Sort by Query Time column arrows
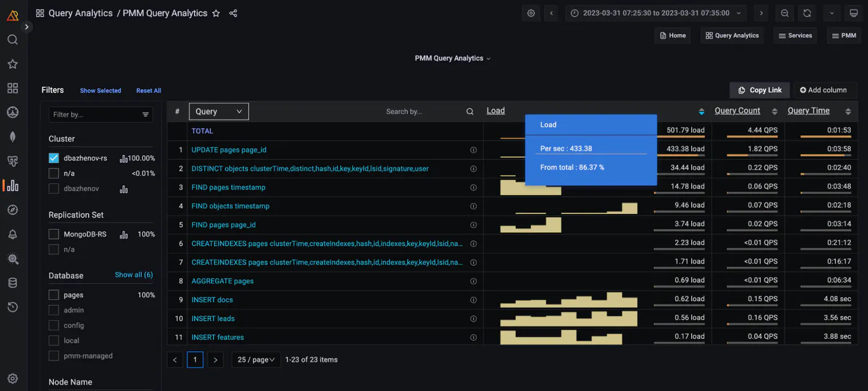 (848, 112)
